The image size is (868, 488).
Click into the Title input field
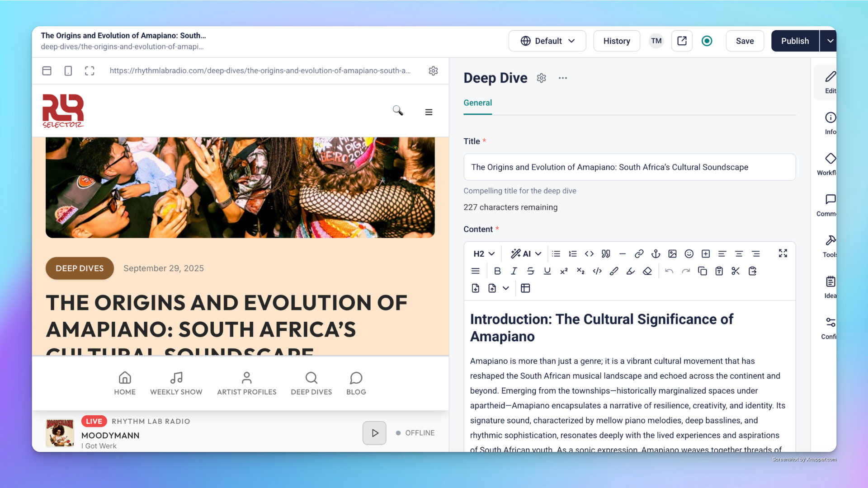tap(629, 167)
